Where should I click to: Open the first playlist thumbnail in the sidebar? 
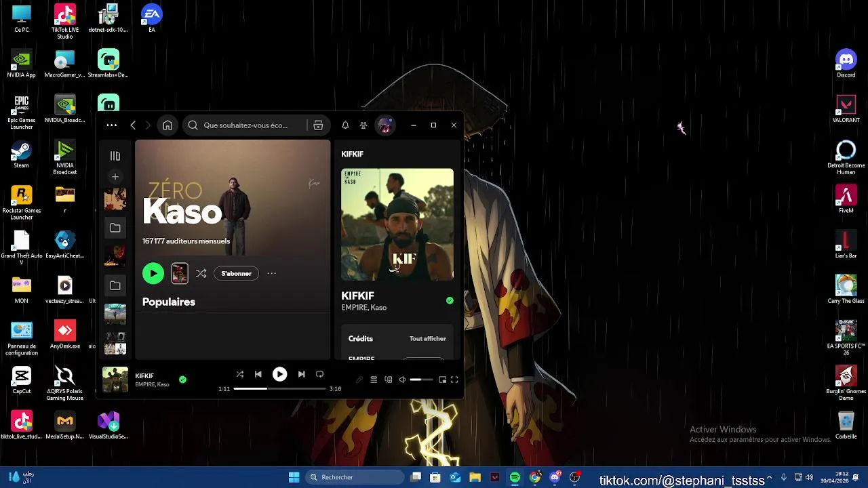coord(115,199)
